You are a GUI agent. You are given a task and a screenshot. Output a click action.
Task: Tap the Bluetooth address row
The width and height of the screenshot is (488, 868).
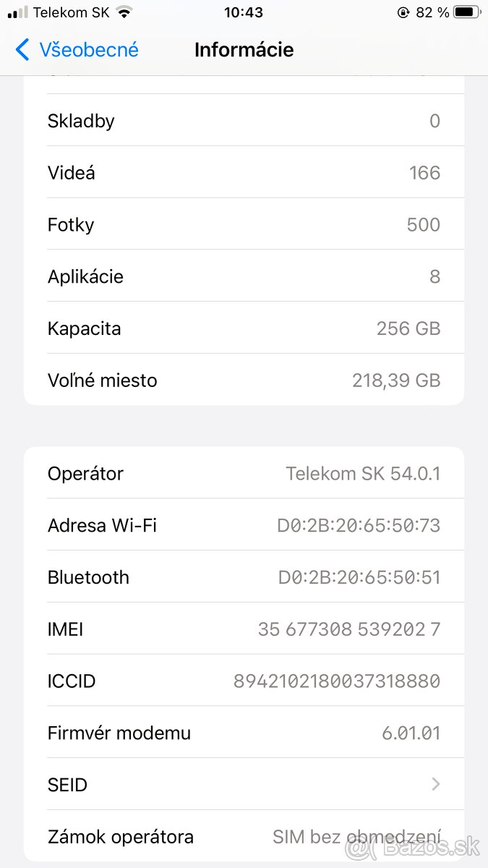click(244, 576)
